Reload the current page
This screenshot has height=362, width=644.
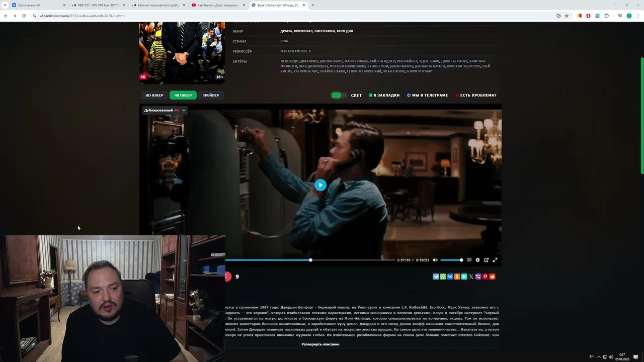(24, 16)
